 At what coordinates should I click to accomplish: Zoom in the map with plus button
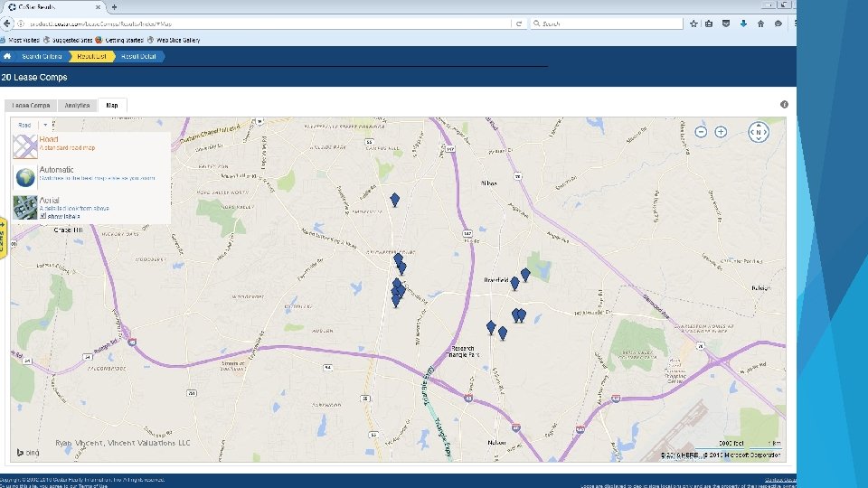(x=721, y=132)
